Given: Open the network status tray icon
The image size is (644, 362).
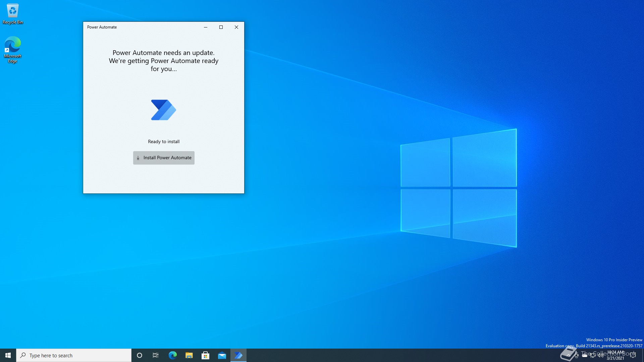Looking at the screenshot, I should 593,355.
